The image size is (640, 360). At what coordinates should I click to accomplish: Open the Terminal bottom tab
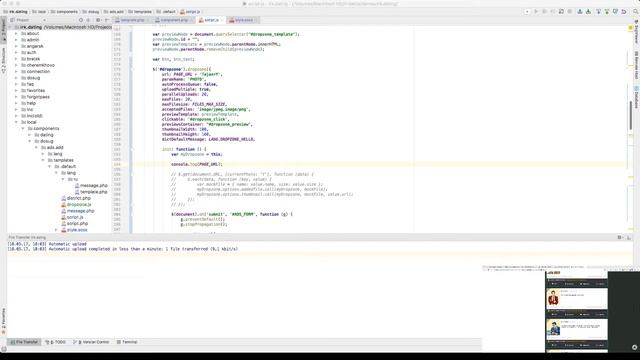(x=127, y=342)
